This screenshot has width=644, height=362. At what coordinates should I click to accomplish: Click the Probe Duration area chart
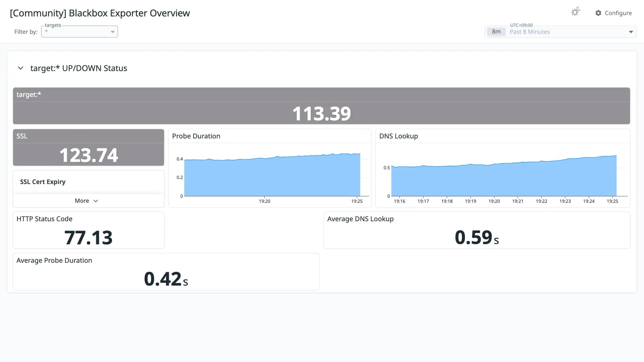pos(272,175)
